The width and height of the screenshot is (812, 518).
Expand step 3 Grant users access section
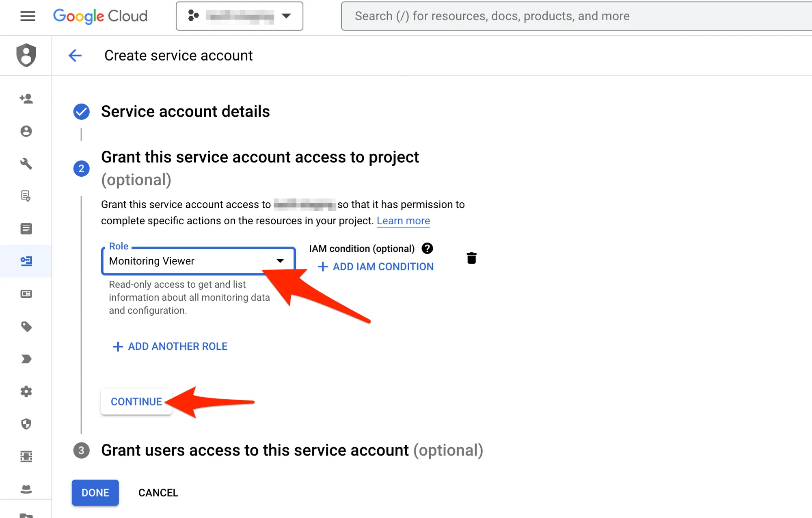pos(254,450)
